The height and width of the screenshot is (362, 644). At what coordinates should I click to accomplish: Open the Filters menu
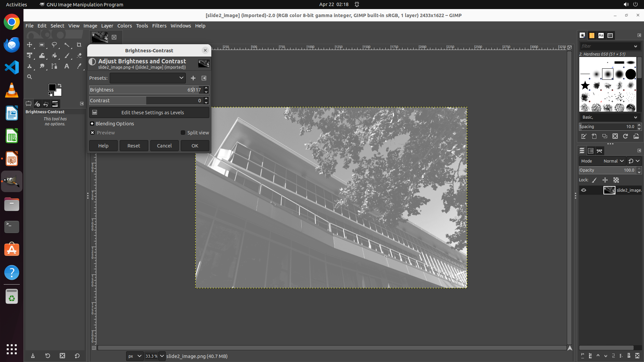point(159,26)
